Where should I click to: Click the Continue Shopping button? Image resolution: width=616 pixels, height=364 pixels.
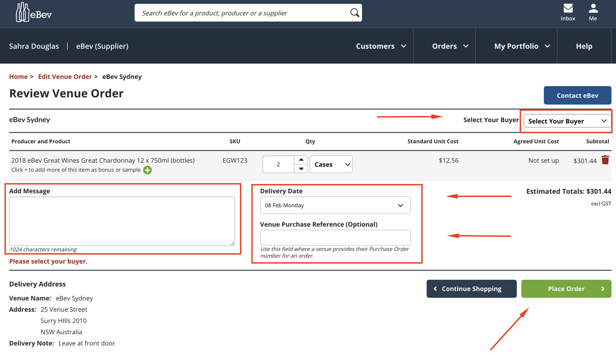471,289
